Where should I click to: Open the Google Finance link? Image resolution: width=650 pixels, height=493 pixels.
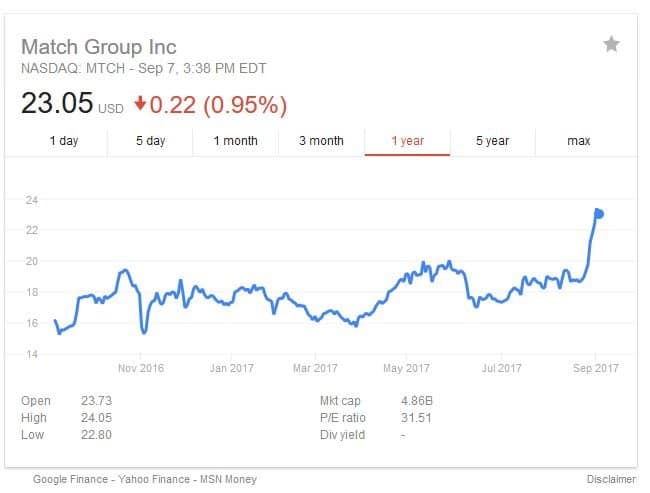70,479
